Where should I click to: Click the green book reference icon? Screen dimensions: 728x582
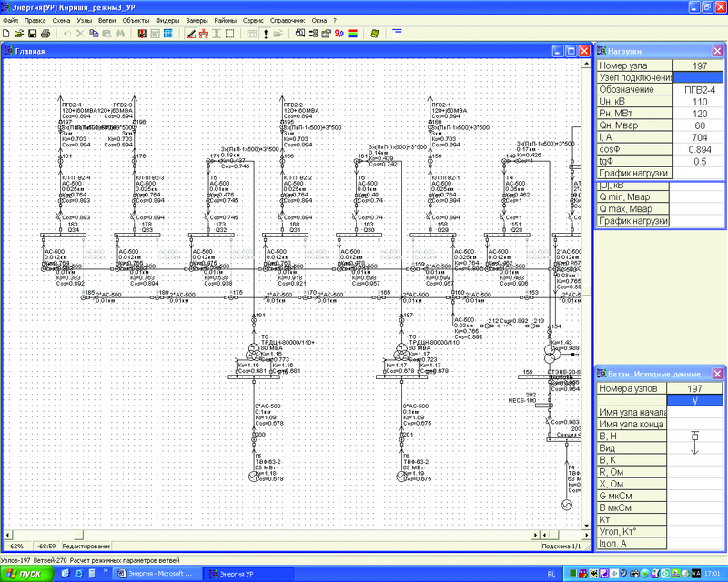point(375,34)
